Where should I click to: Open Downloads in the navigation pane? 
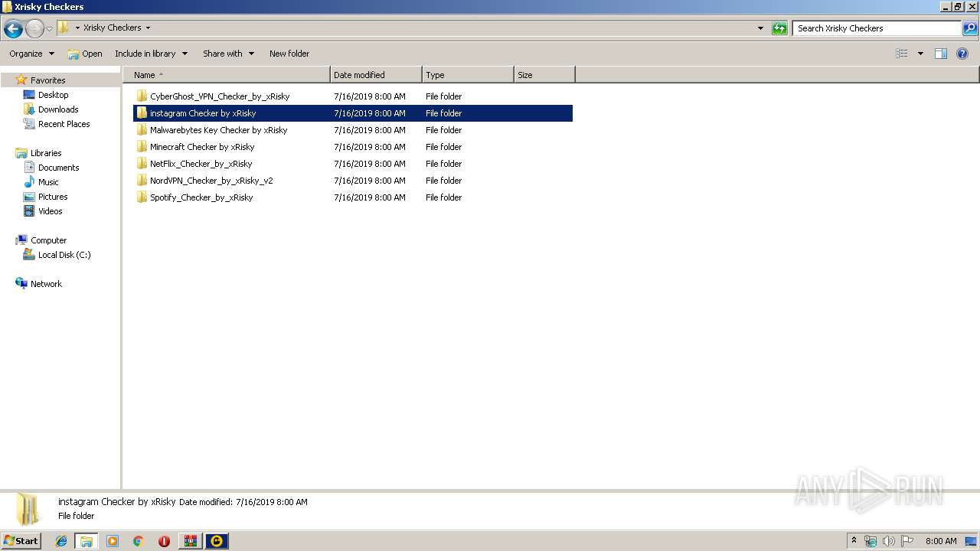pos(58,109)
